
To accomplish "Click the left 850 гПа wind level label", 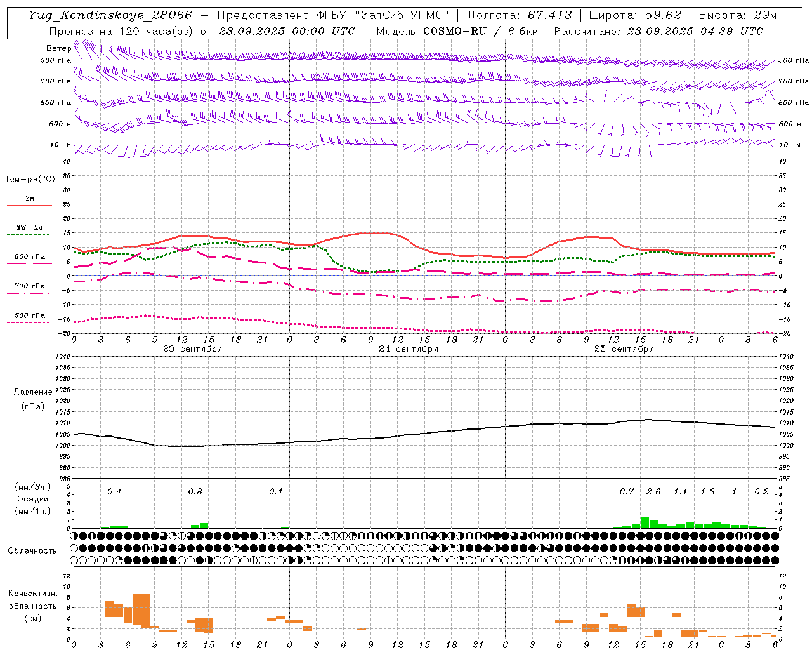I will coord(56,102).
